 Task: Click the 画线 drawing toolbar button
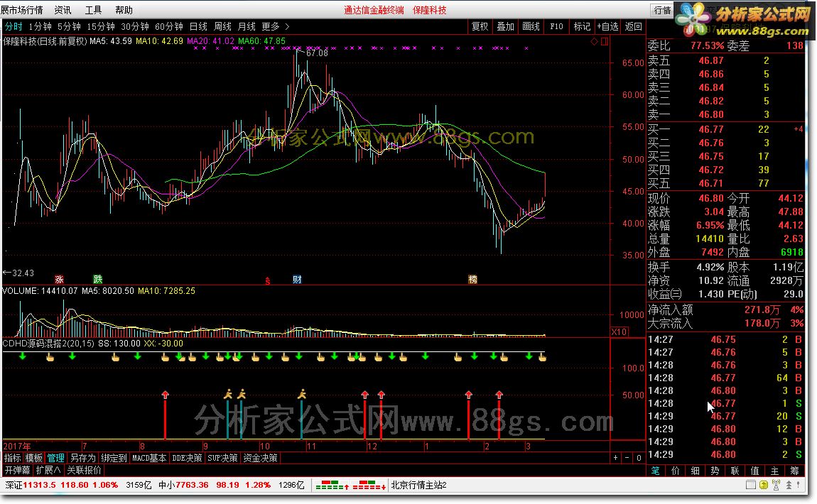(x=531, y=26)
